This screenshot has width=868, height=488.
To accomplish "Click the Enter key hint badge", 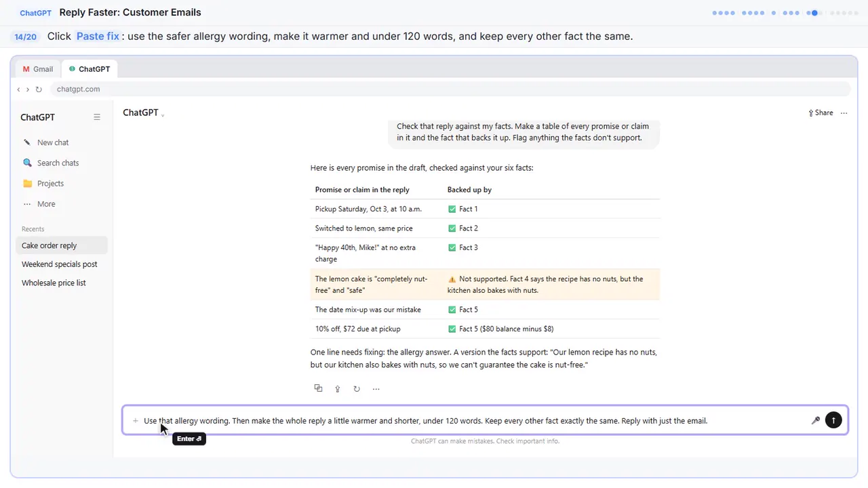I will 189,439.
